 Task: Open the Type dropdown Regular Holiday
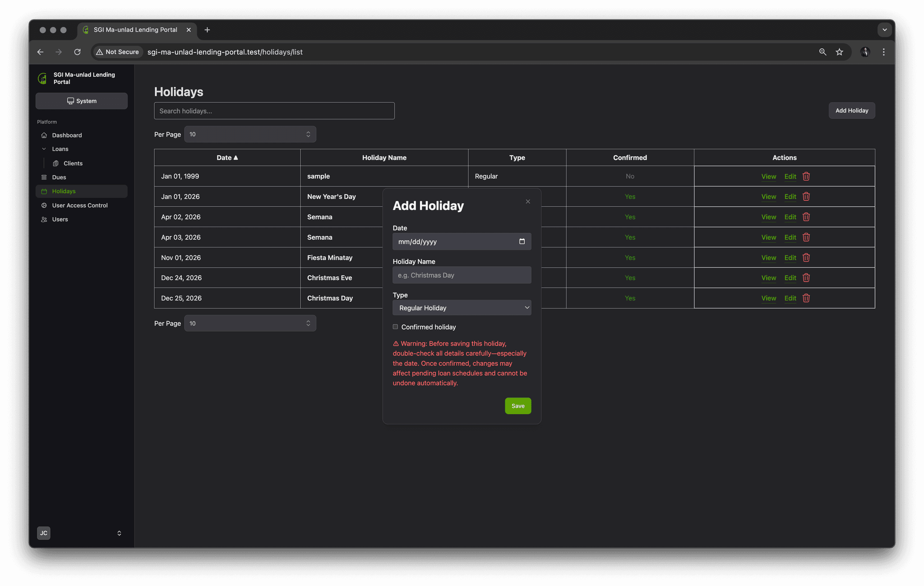tap(462, 308)
